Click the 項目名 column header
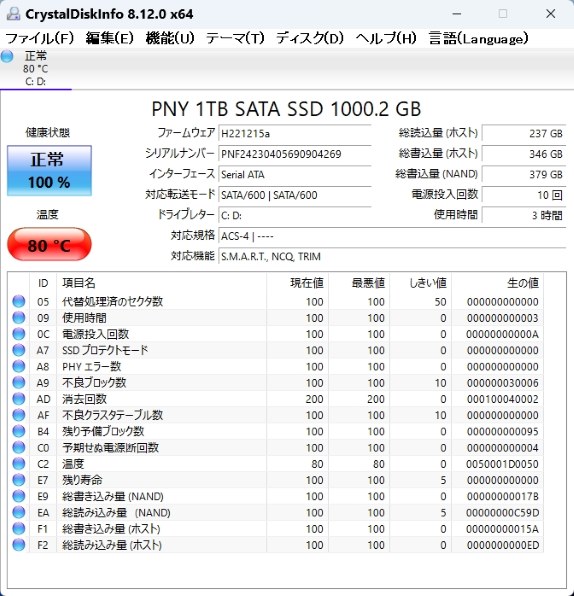Viewport: 574px width, 596px height. [162, 283]
